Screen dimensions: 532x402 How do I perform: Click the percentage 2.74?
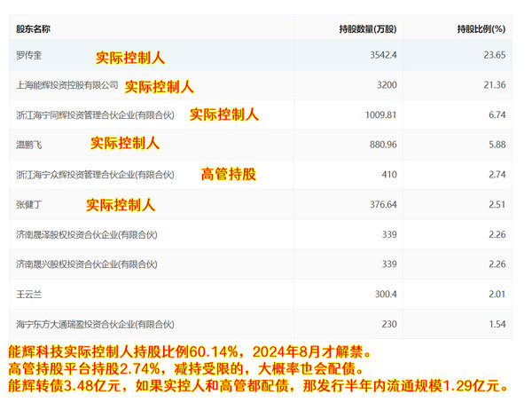(x=497, y=175)
